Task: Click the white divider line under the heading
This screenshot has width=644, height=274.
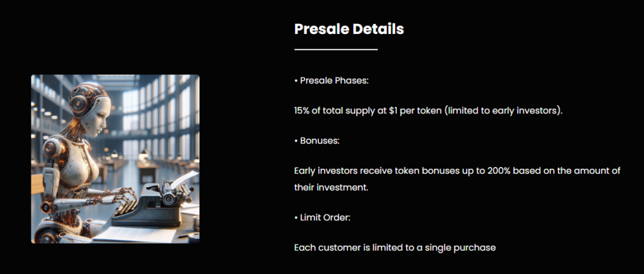Action: coord(336,49)
